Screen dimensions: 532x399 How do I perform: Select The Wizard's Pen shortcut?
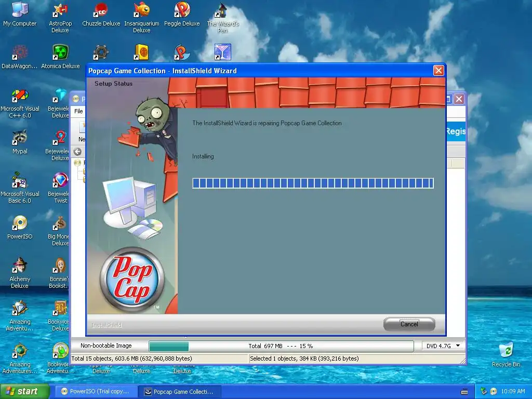pyautogui.click(x=222, y=17)
